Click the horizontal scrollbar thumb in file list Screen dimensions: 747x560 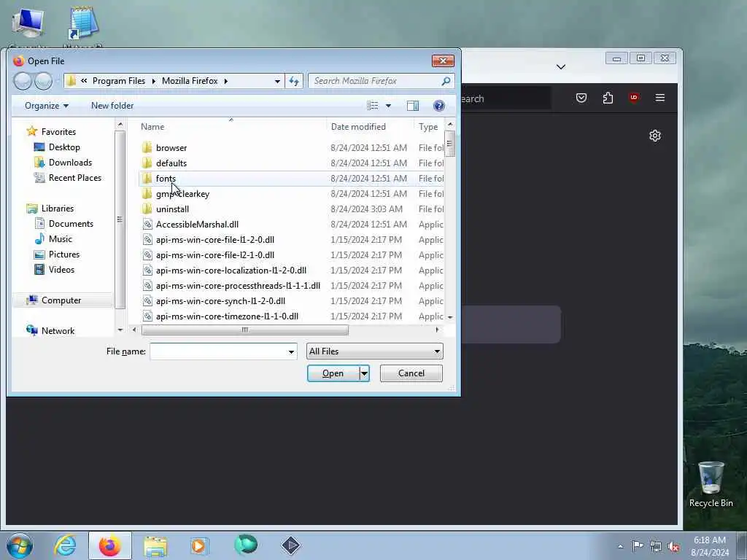[x=245, y=330]
